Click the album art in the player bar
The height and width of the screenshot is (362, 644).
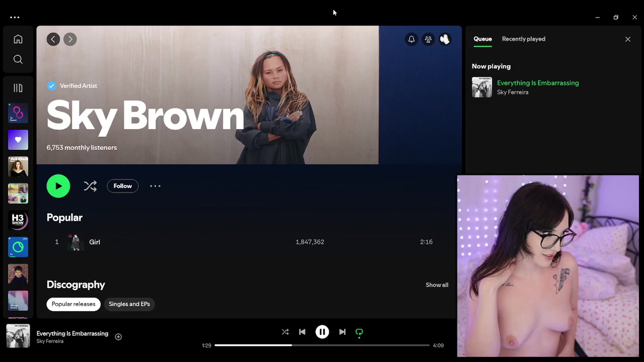pos(18,336)
